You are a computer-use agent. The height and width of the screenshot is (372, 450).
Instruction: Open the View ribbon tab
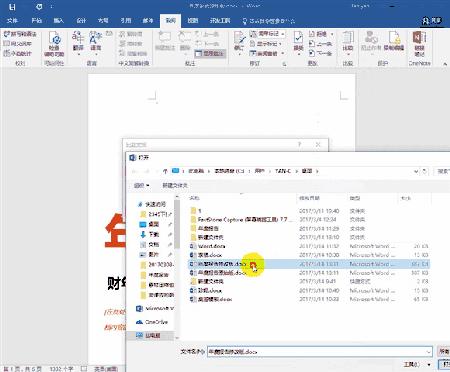193,21
